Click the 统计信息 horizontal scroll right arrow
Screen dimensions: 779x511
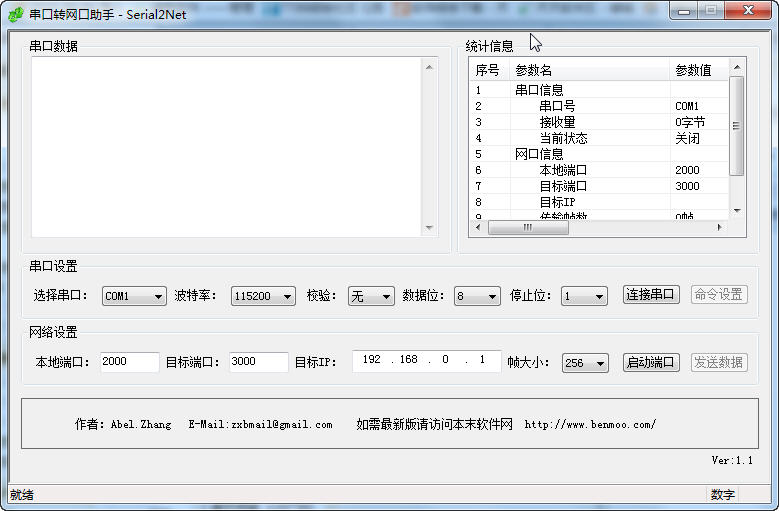720,227
